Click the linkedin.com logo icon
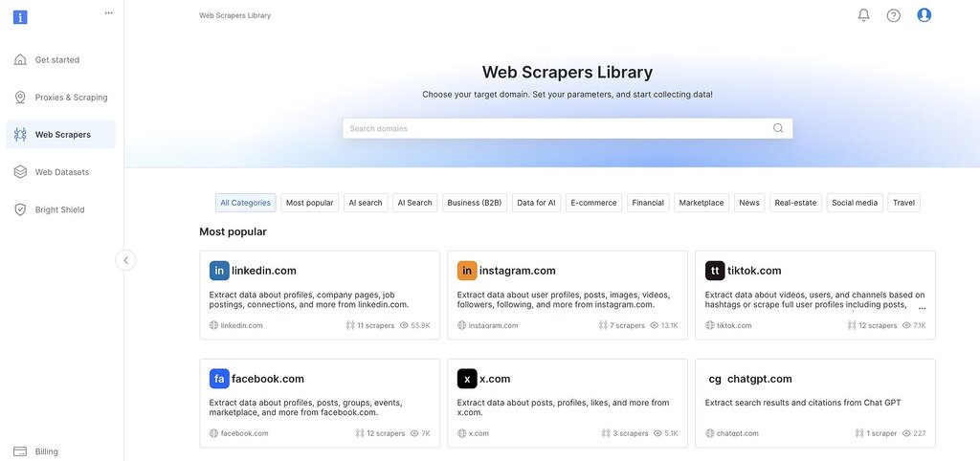980x461 pixels. 219,271
